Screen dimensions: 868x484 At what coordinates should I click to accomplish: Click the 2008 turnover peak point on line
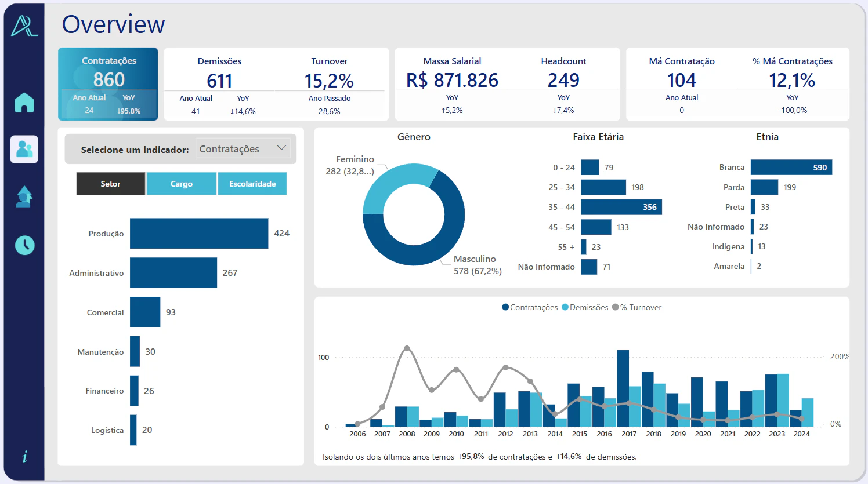coord(407,348)
